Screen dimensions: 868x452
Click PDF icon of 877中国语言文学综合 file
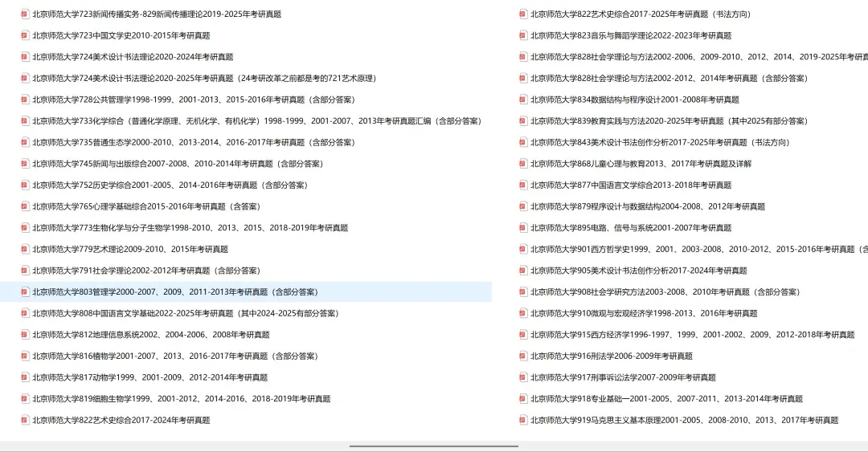click(523, 185)
